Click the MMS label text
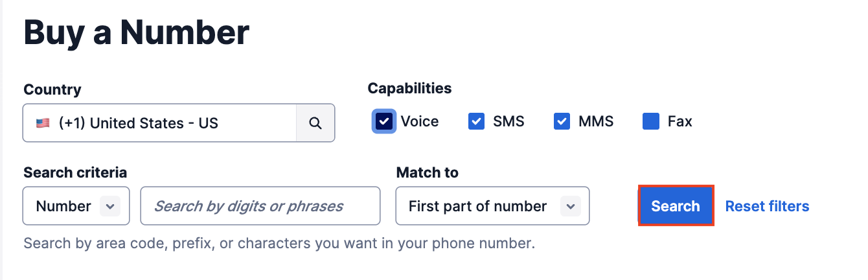Viewport: 868px width, 280px height. tap(597, 121)
